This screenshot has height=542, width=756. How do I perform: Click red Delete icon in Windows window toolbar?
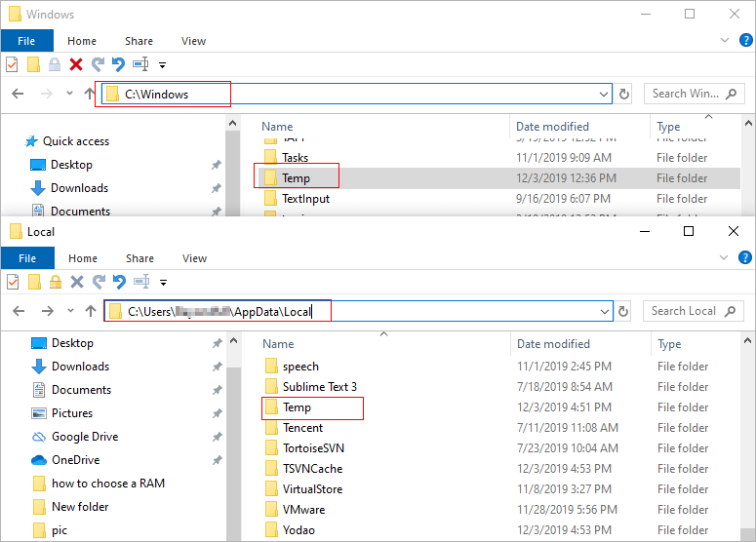[76, 64]
